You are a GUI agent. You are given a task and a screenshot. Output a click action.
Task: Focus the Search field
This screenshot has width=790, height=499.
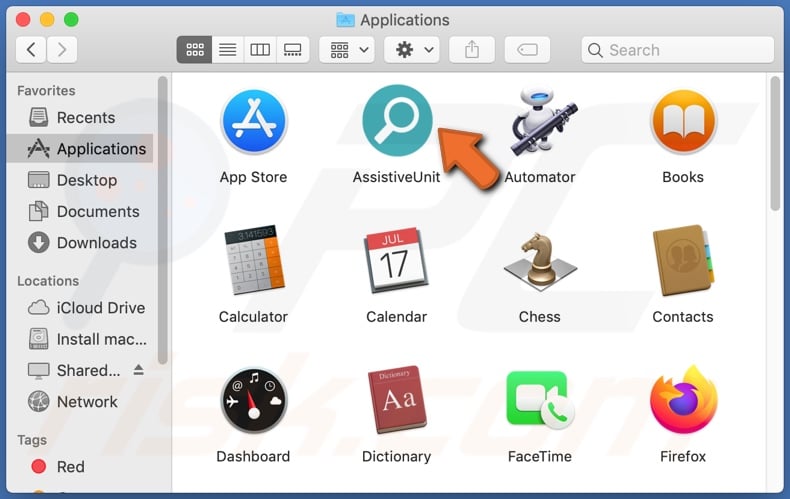(677, 50)
